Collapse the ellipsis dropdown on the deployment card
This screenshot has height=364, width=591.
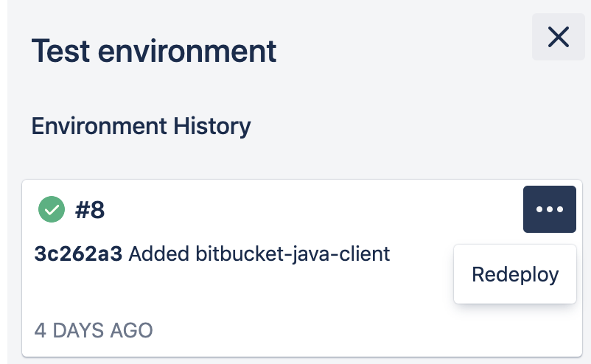pyautogui.click(x=549, y=209)
